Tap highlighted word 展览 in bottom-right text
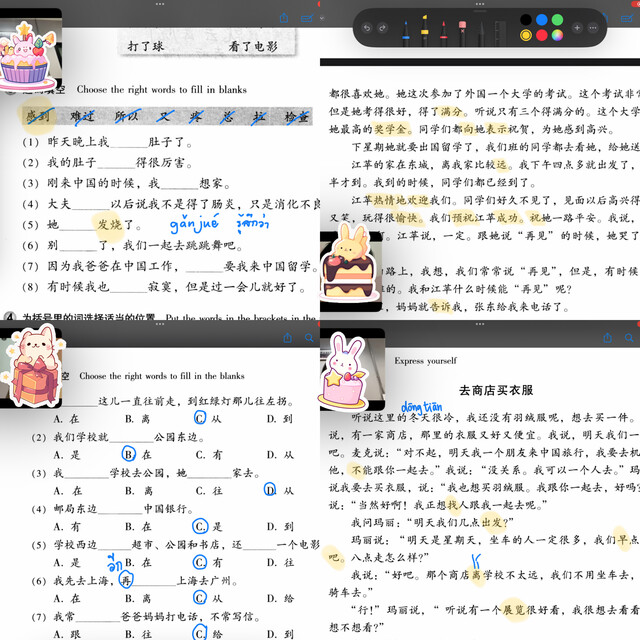 (513, 610)
